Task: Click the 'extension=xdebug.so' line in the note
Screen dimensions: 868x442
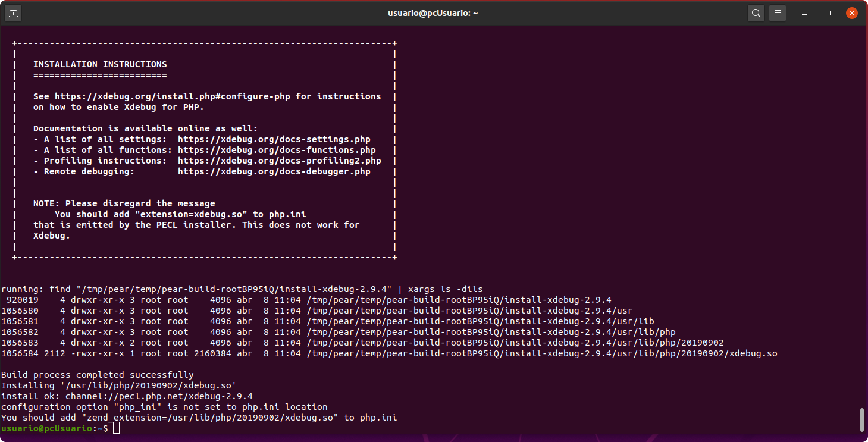Action: pyautogui.click(x=180, y=214)
